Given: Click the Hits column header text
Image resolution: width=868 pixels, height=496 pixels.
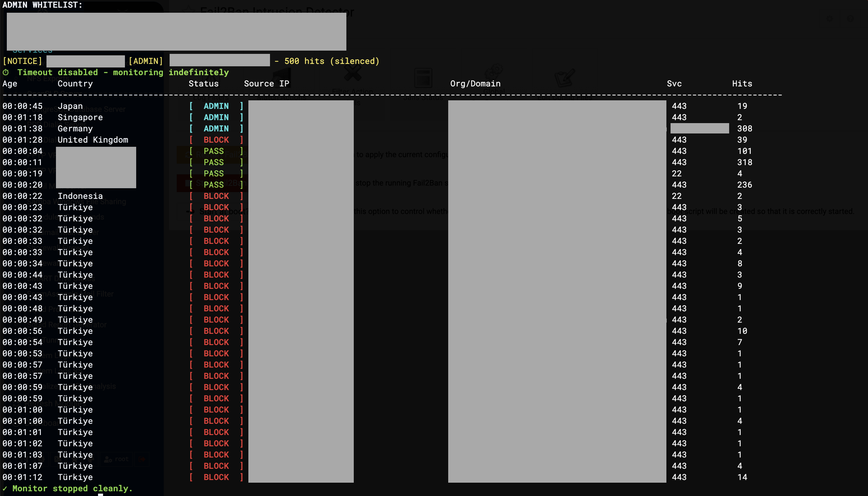Looking at the screenshot, I should tap(742, 83).
